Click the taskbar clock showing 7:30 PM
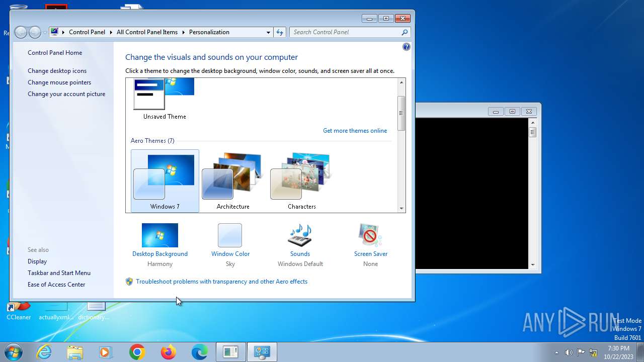Viewport: 644px width, 362px height. coord(618,352)
